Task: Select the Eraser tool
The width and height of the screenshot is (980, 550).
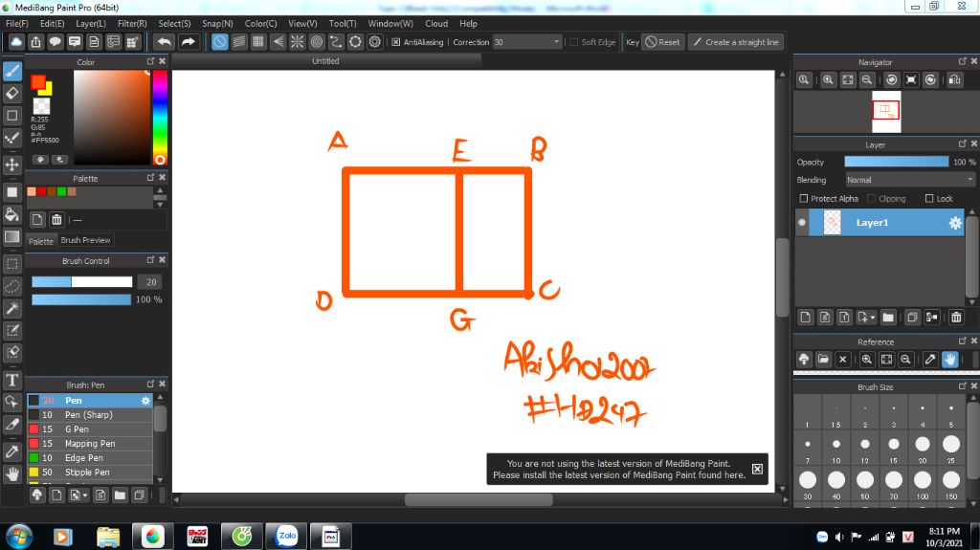Action: (x=11, y=93)
